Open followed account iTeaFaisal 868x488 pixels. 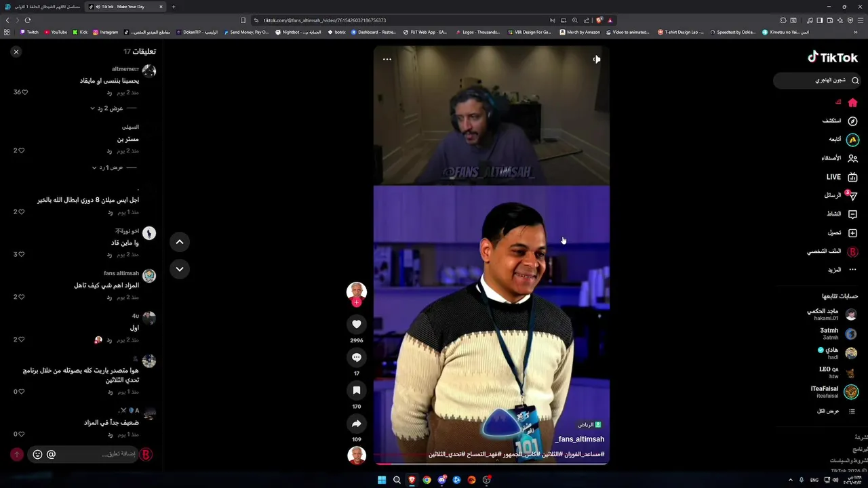[835, 392]
